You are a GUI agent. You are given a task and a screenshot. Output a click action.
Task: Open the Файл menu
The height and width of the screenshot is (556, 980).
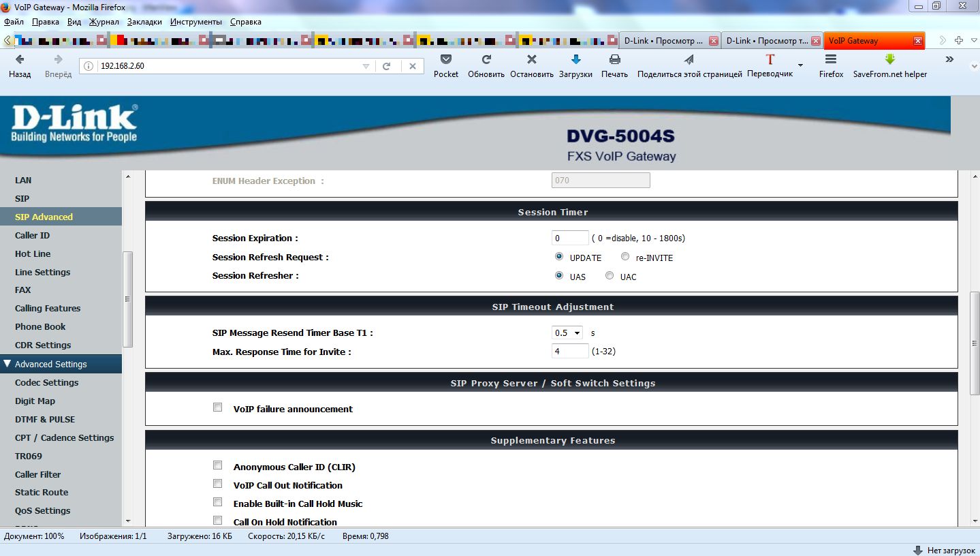click(14, 22)
